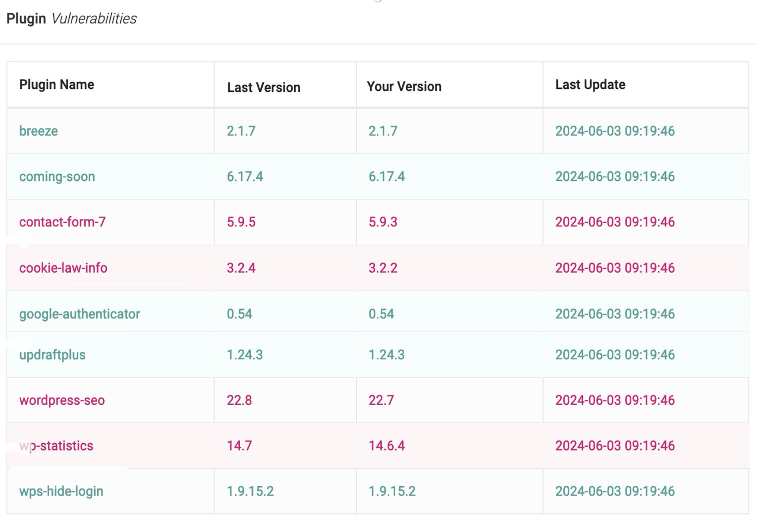Viewport: 757px width, 532px height.
Task: Click the Plugin Vulnerabilities heading
Action: [72, 19]
